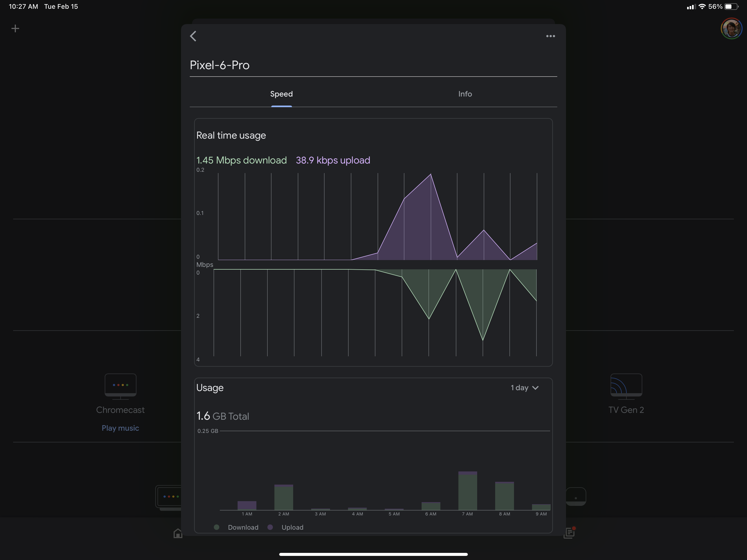Tap the Download legend dot
747x560 pixels.
(217, 527)
